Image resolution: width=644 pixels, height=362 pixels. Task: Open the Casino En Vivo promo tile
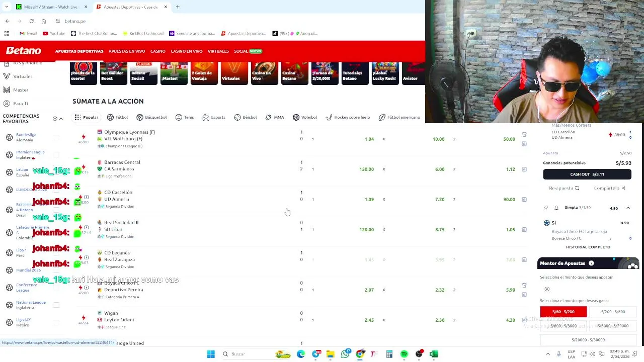pyautogui.click(x=264, y=72)
